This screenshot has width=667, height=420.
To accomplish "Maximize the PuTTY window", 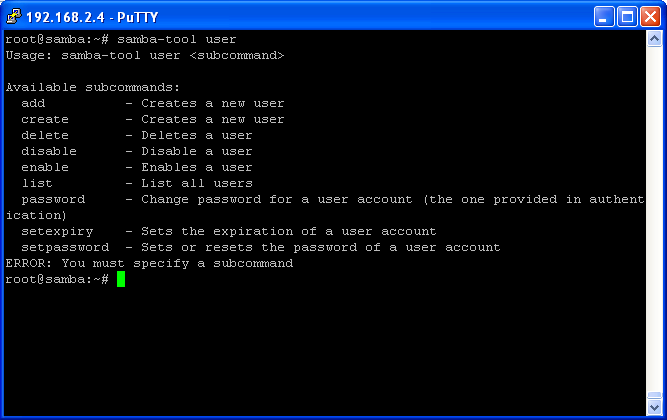I will pyautogui.click(x=627, y=17).
